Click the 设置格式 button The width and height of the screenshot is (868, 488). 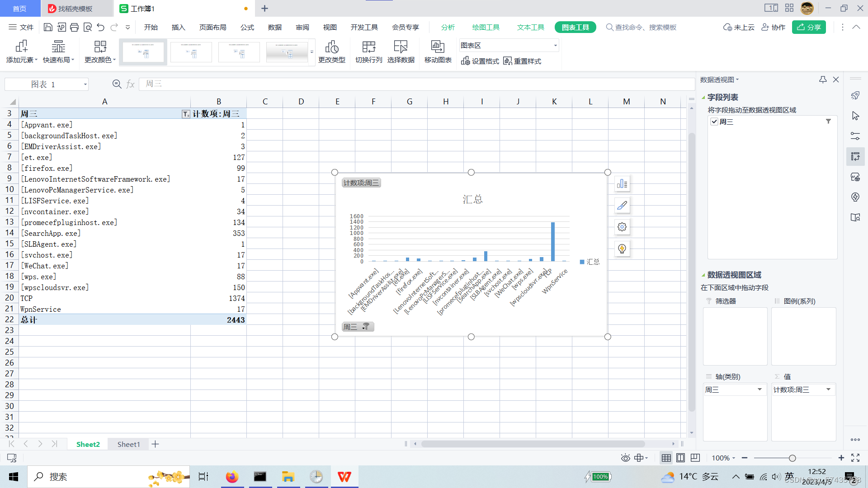point(480,61)
